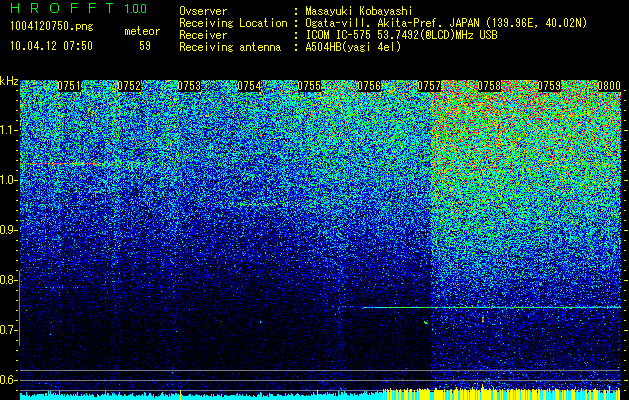Click the cyan carrier line near 0.75 kHz
This screenshot has height=400, width=629.
coord(491,307)
